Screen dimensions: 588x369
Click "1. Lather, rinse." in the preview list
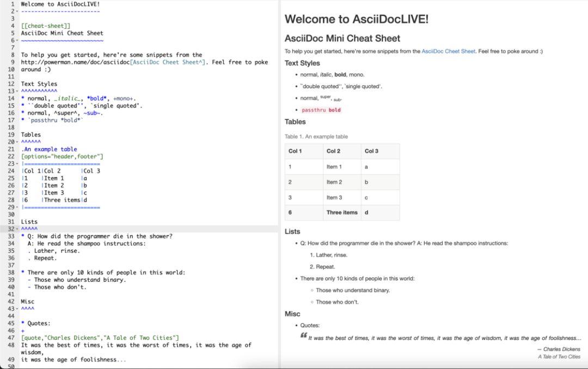tap(328, 255)
